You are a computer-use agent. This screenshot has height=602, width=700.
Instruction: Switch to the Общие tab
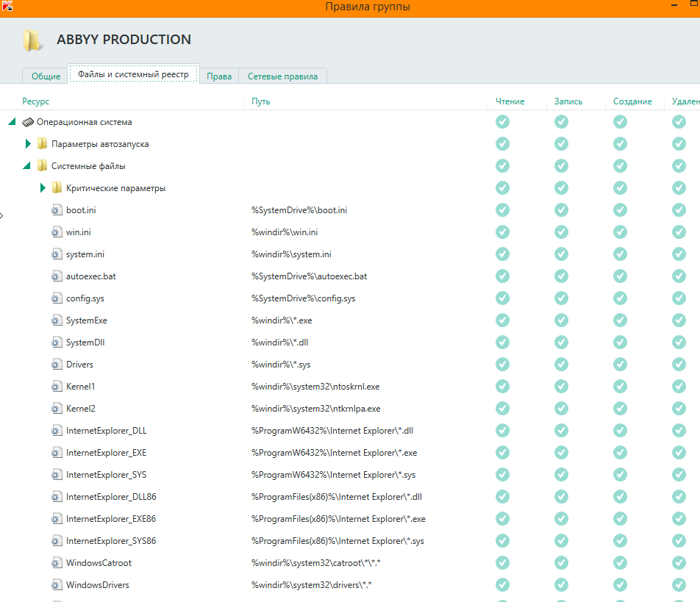[x=46, y=76]
